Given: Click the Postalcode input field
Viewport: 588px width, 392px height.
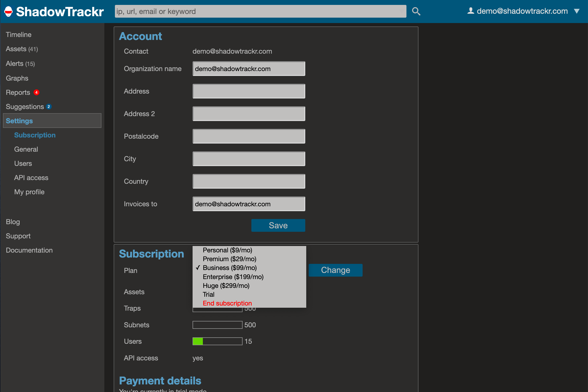Looking at the screenshot, I should tap(249, 136).
